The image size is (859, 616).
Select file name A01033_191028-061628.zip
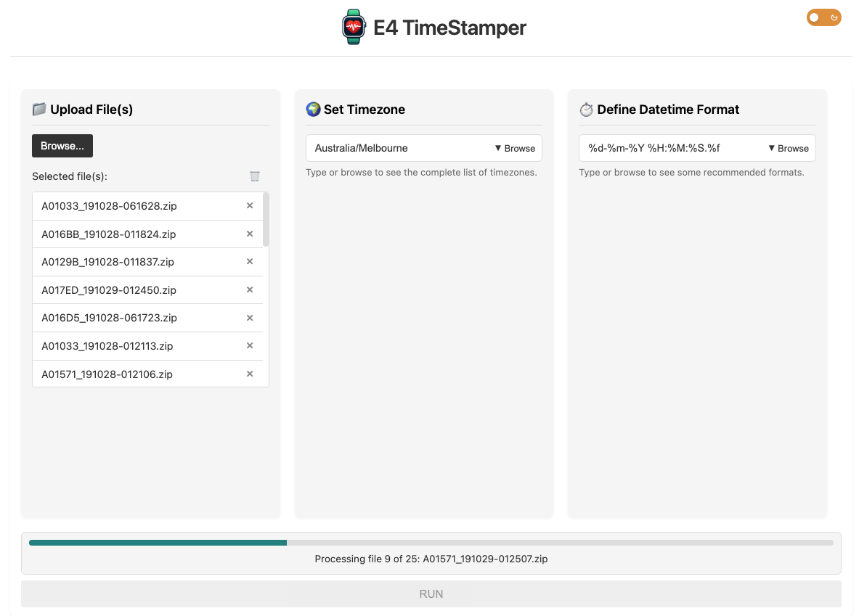[x=109, y=206]
